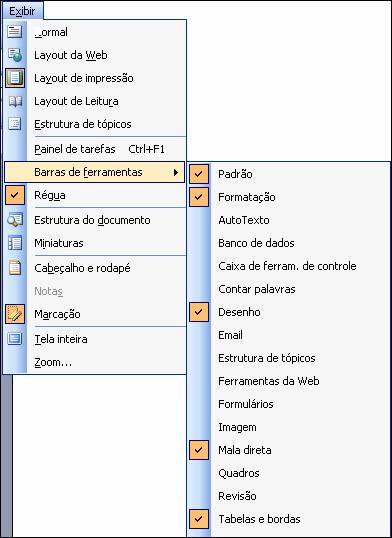Click the Layout de impressão icon

click(15, 78)
